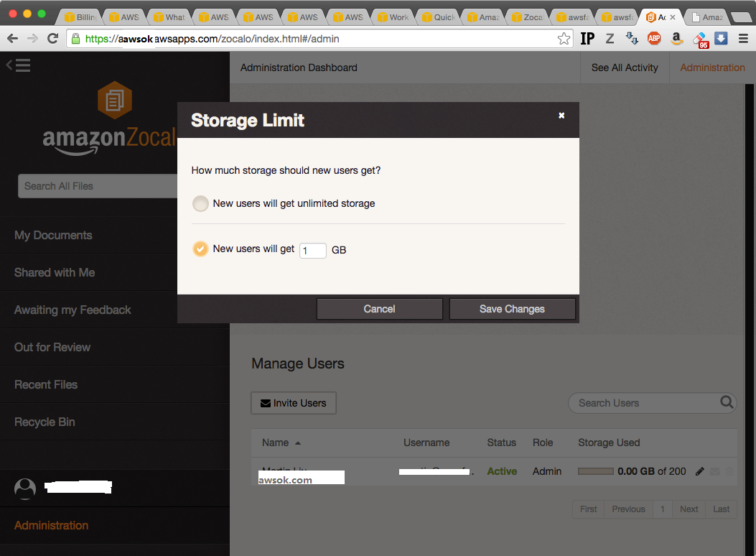Close the active browser tab
This screenshot has height=556, width=756.
click(x=673, y=17)
